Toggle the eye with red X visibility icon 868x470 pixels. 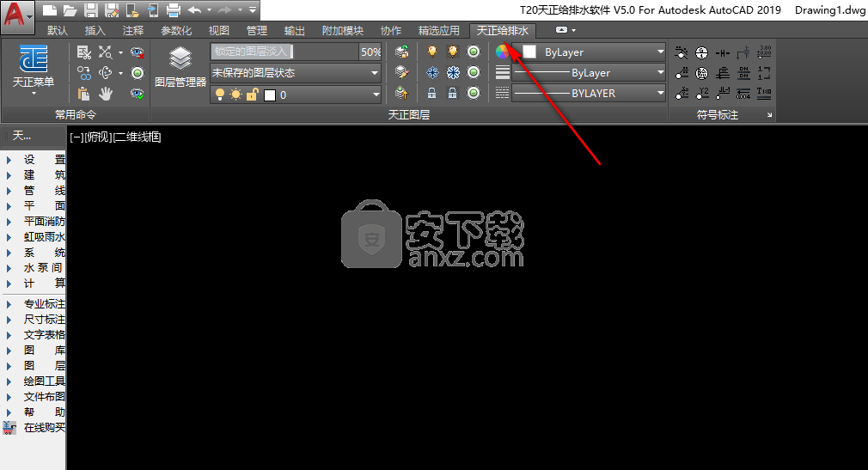tap(137, 52)
